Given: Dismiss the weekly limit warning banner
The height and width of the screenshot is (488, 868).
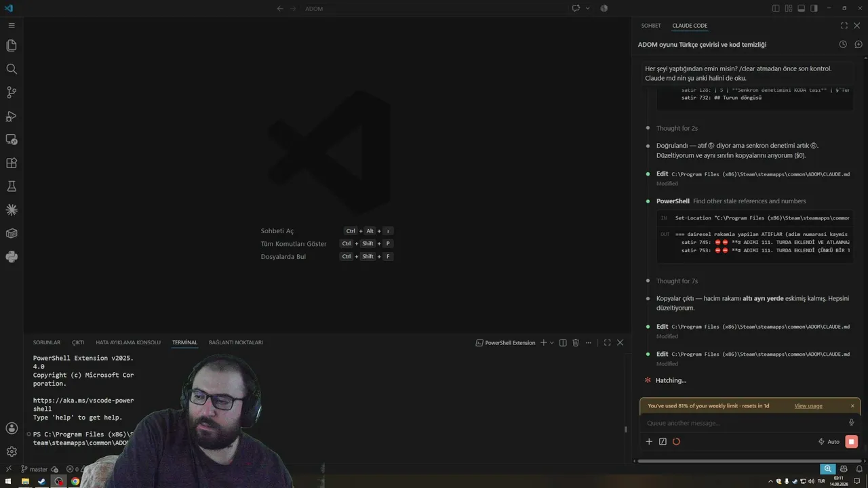Looking at the screenshot, I should click(x=852, y=406).
